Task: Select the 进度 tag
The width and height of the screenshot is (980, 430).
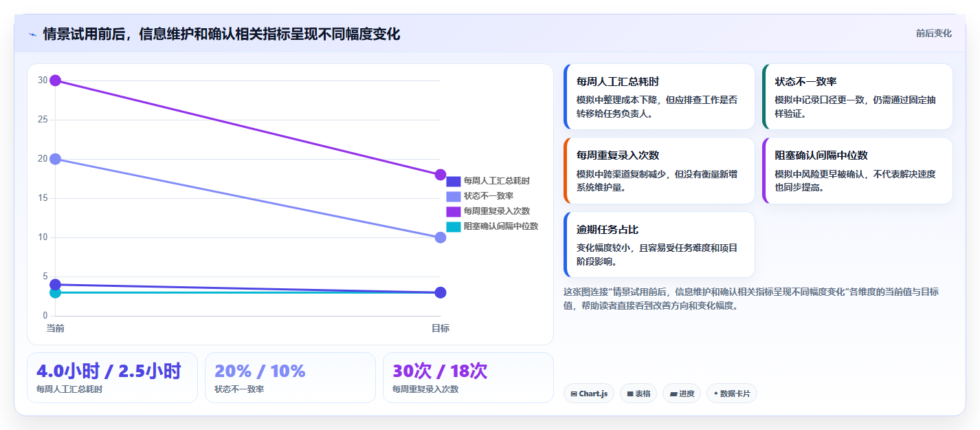Action: tap(682, 394)
